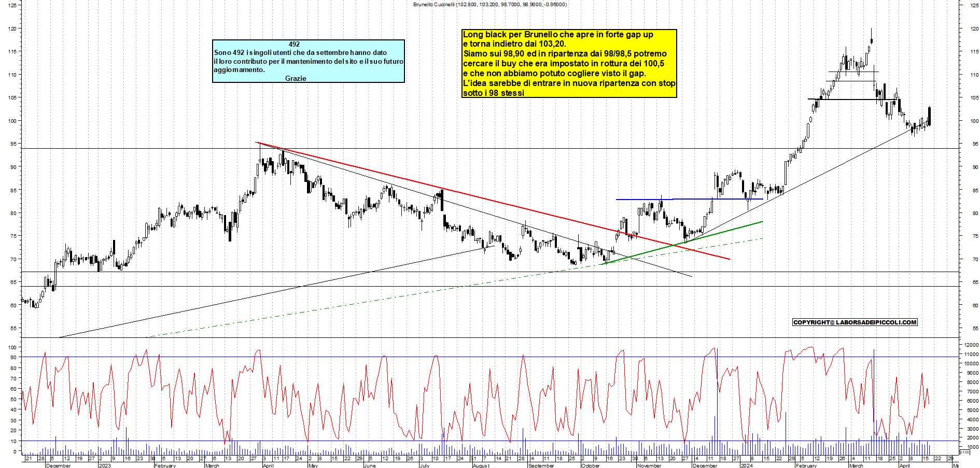Click "sotto i 98 stessi" annotation line
This screenshot has height=468, width=980.
click(493, 93)
